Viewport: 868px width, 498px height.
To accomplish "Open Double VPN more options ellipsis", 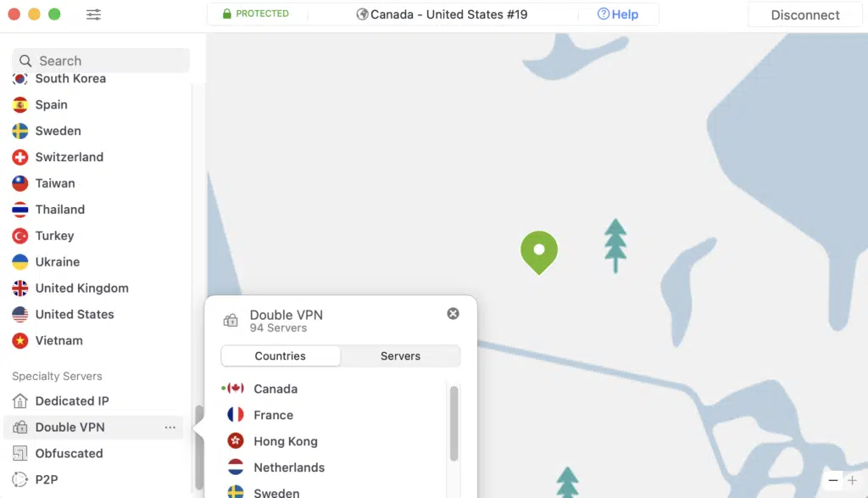I will (x=170, y=427).
